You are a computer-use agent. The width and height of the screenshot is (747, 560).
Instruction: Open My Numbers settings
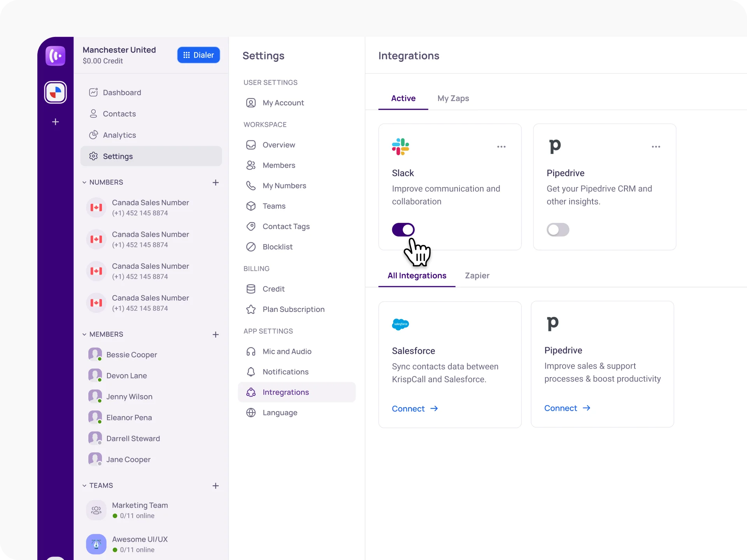pyautogui.click(x=296, y=185)
